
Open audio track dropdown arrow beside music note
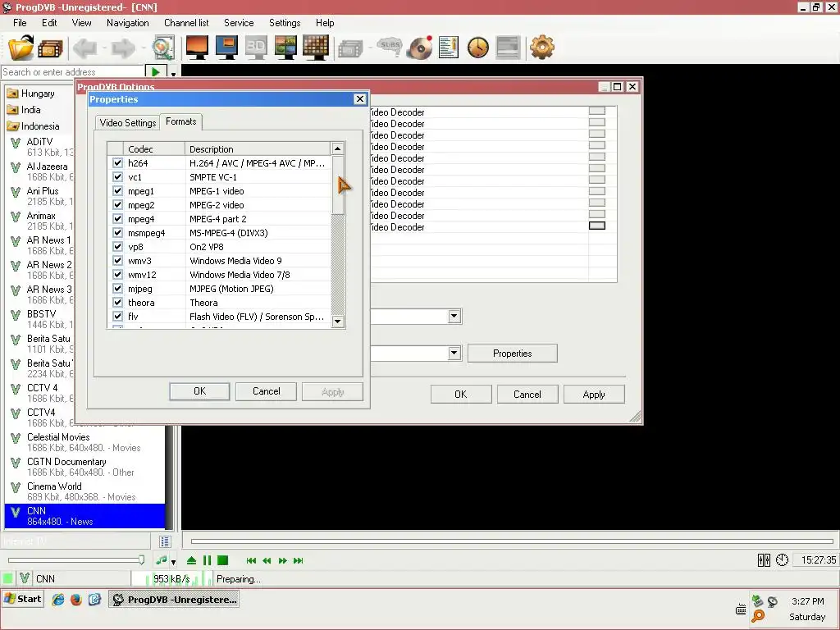[x=174, y=562]
